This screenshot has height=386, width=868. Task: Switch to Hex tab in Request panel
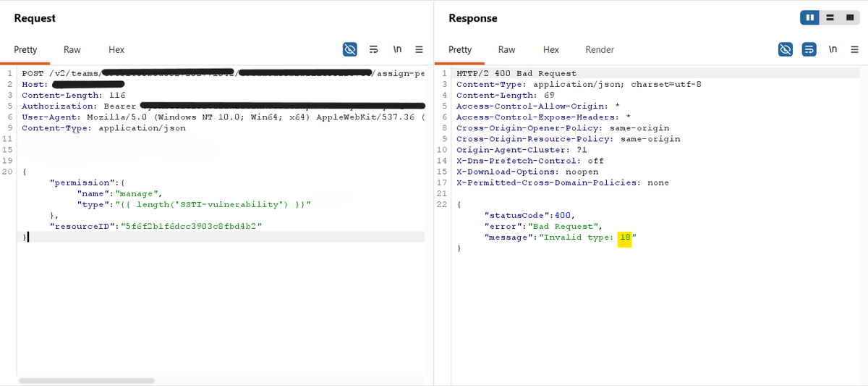(116, 49)
